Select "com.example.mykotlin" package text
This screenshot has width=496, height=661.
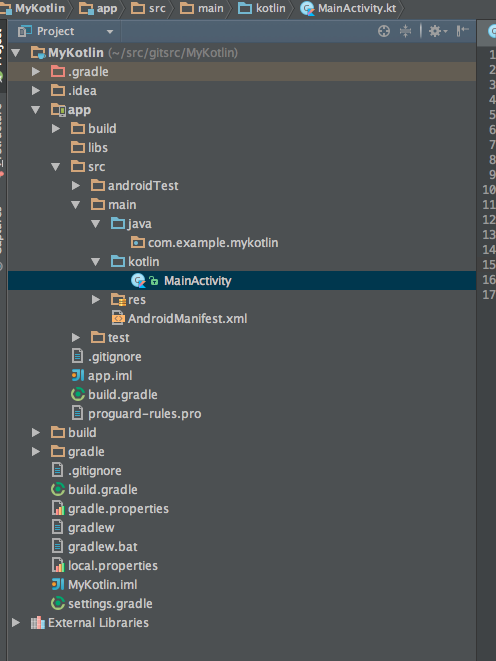213,243
